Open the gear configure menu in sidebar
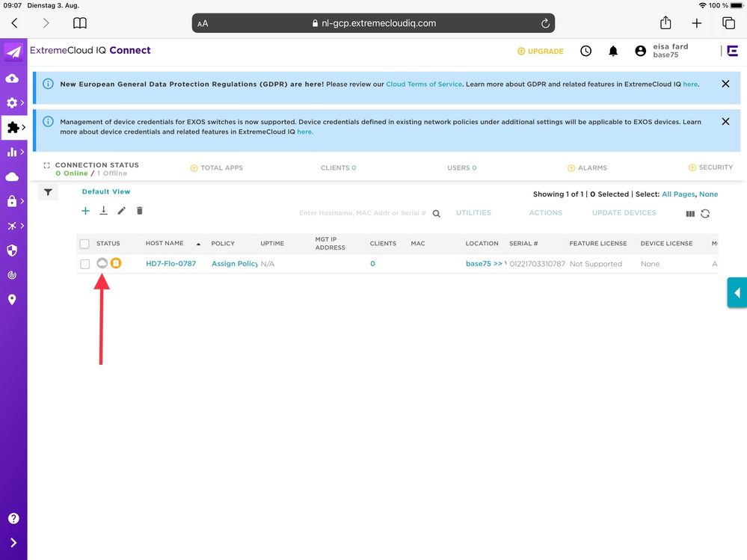Image resolution: width=747 pixels, height=560 pixels. [x=12, y=102]
